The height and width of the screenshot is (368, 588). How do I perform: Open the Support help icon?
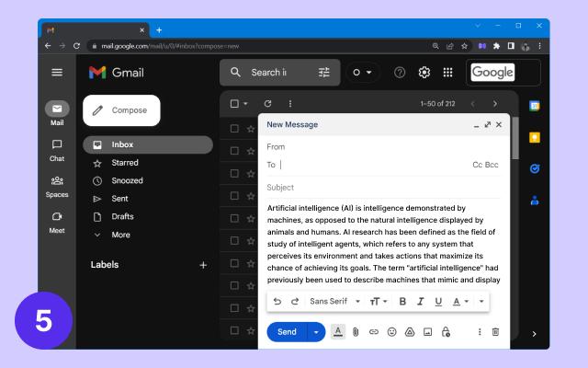tap(400, 72)
